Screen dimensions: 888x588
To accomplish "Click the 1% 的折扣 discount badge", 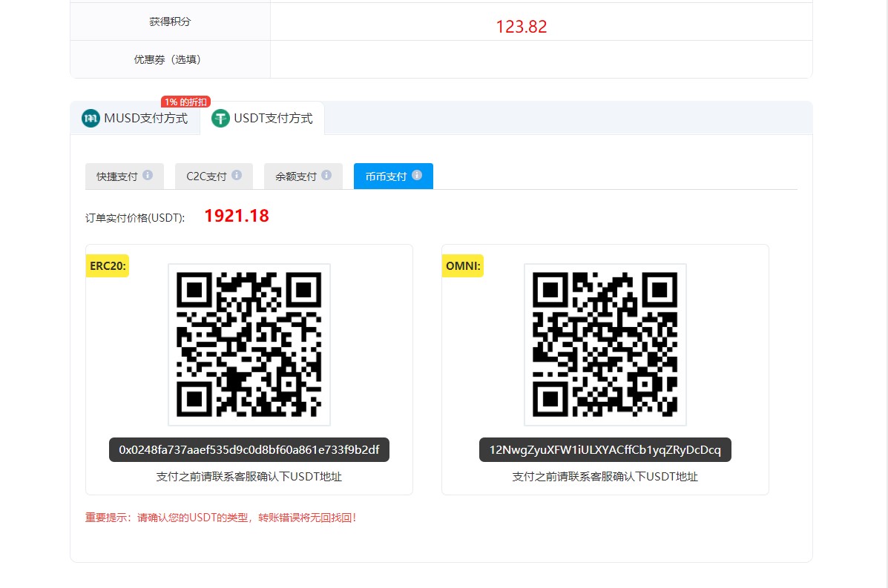I will (185, 102).
